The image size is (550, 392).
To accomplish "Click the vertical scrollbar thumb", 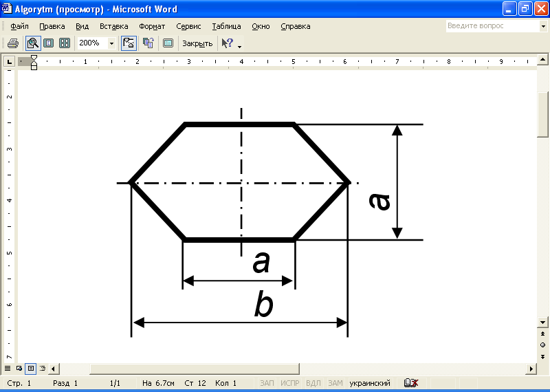I will click(542, 113).
